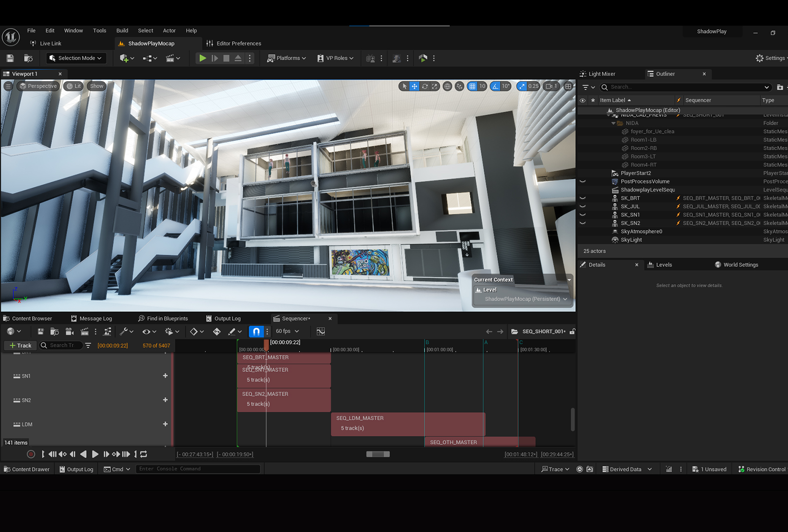Click the Show flags button in the viewport

pos(97,86)
